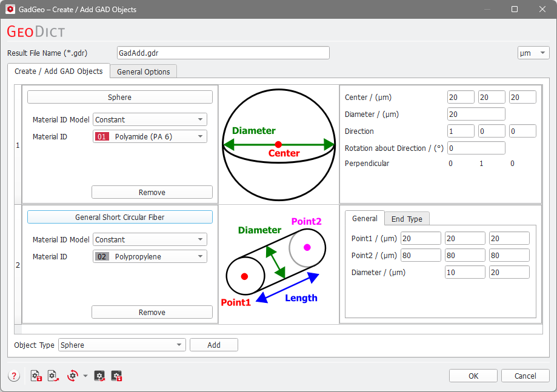Click the Result File Name input field
Screen dimensions: 557x392
[x=223, y=53]
